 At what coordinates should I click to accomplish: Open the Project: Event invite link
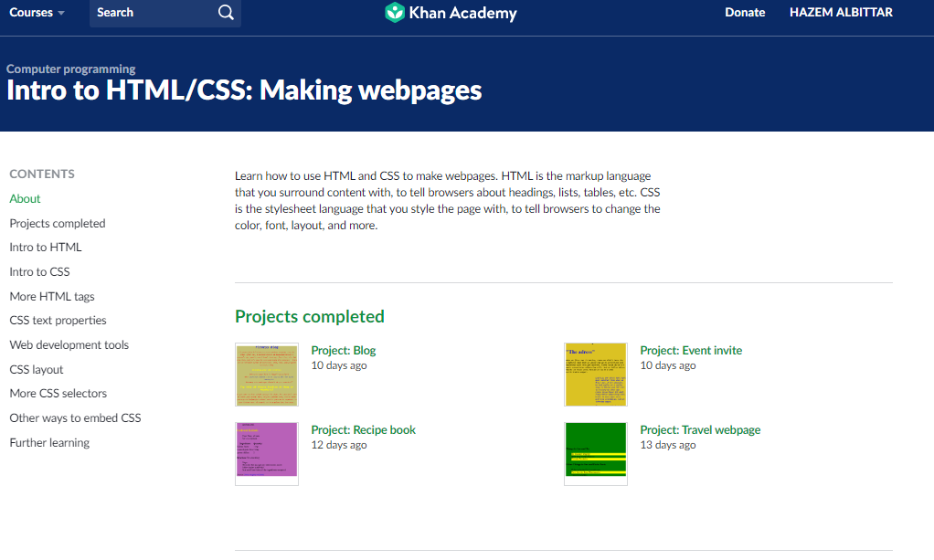(x=691, y=350)
